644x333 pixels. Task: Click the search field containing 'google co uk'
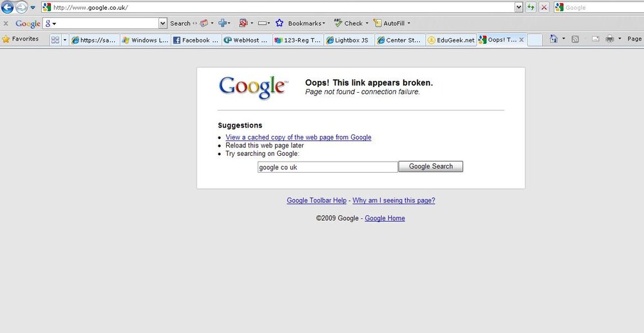pyautogui.click(x=327, y=167)
